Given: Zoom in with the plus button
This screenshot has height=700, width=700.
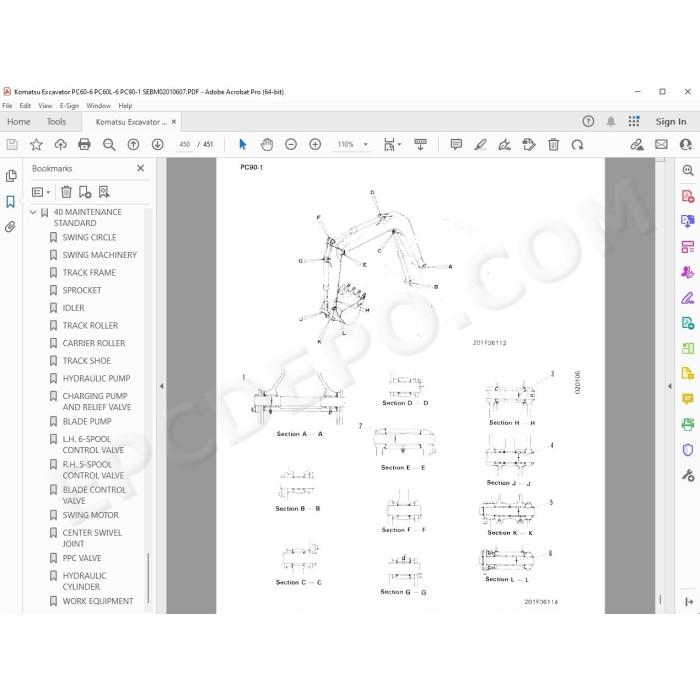Looking at the screenshot, I should (315, 145).
